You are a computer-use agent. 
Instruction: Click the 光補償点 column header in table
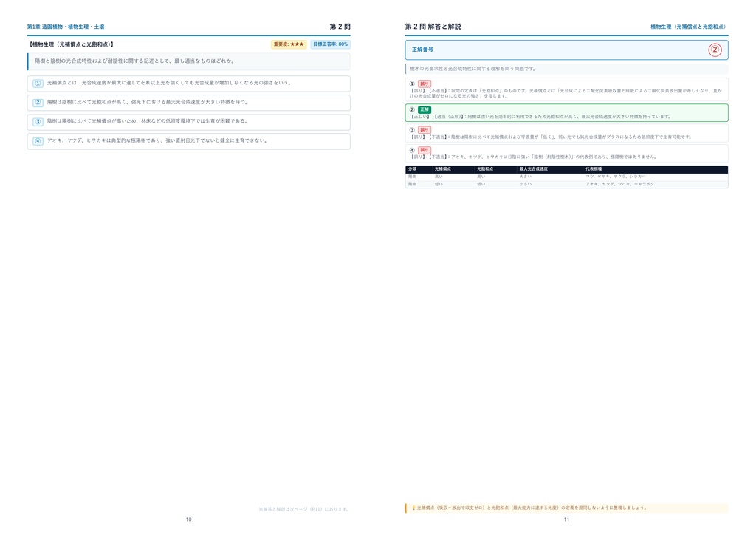tap(443, 169)
